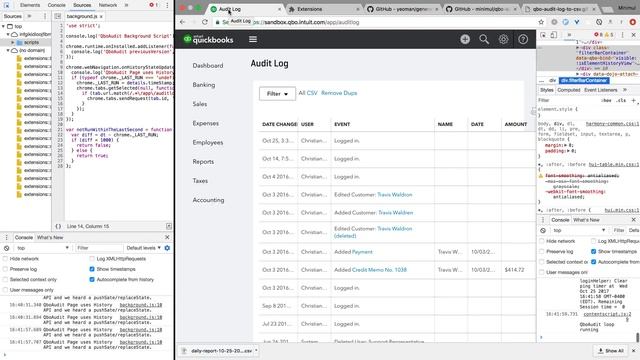Toggle the QuickBooks hamburger navigation menu
This screenshot has height=360, width=640.
click(x=253, y=39)
